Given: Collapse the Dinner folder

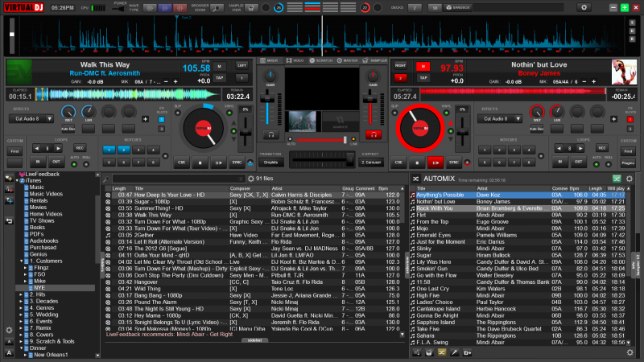Looking at the screenshot, I should pos(22,348).
